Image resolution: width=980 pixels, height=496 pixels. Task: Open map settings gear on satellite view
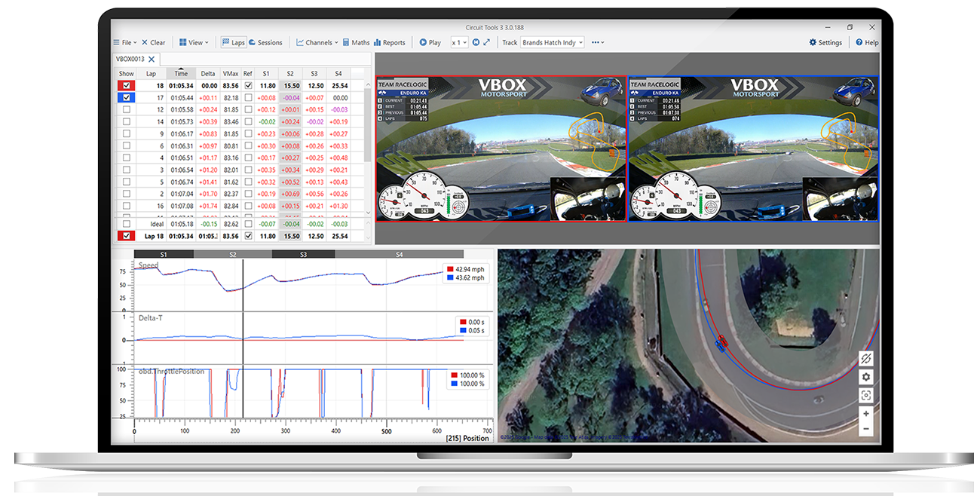866,378
